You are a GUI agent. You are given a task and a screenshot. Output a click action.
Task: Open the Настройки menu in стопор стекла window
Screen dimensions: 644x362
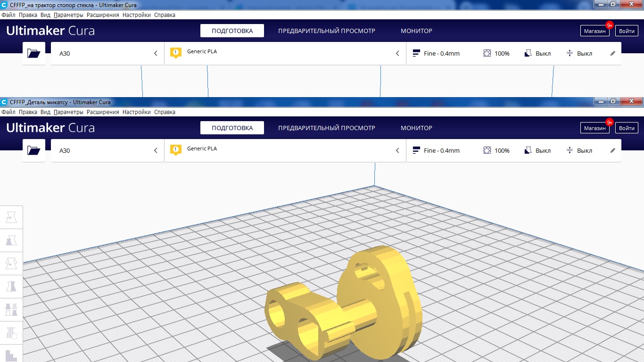tap(137, 15)
